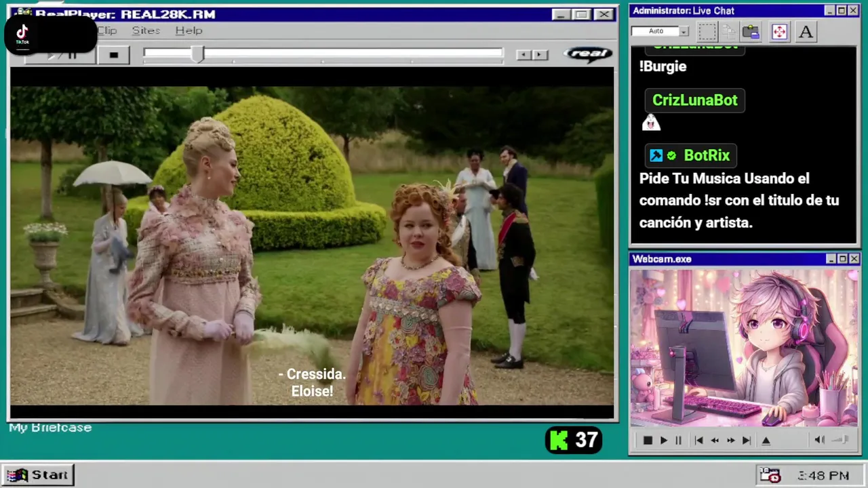
Task: Minimize the Webcam.exe window
Action: coord(831,259)
